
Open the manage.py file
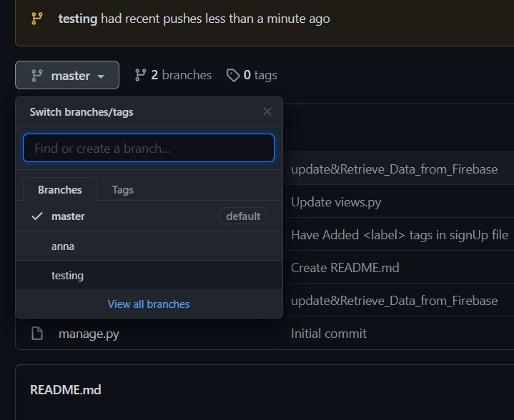[x=89, y=334]
